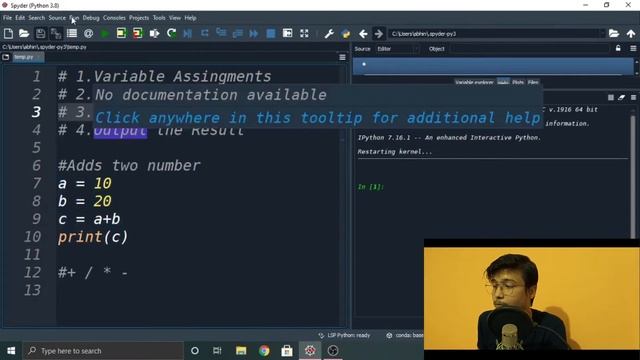Open editor pane options hamburger menu
The height and width of the screenshot is (360, 640).
point(342,58)
